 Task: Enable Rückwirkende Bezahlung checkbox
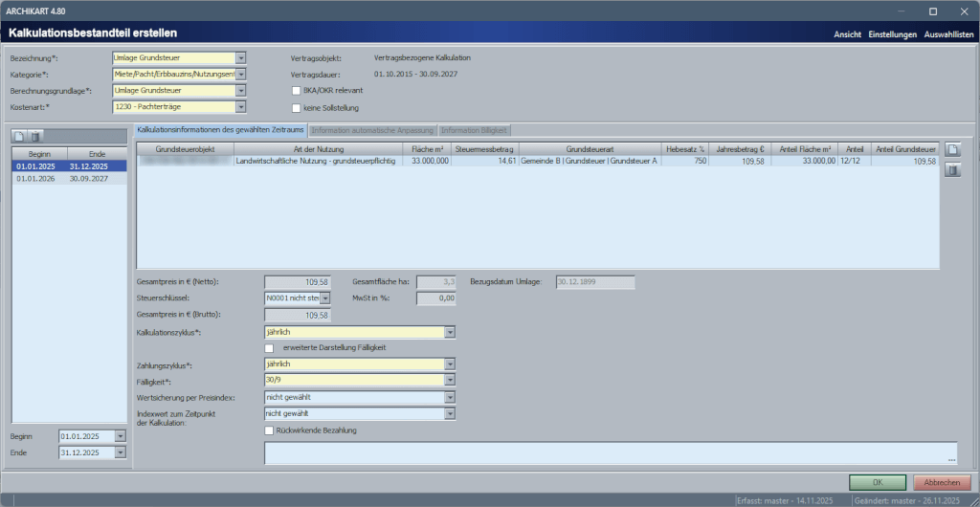click(269, 430)
